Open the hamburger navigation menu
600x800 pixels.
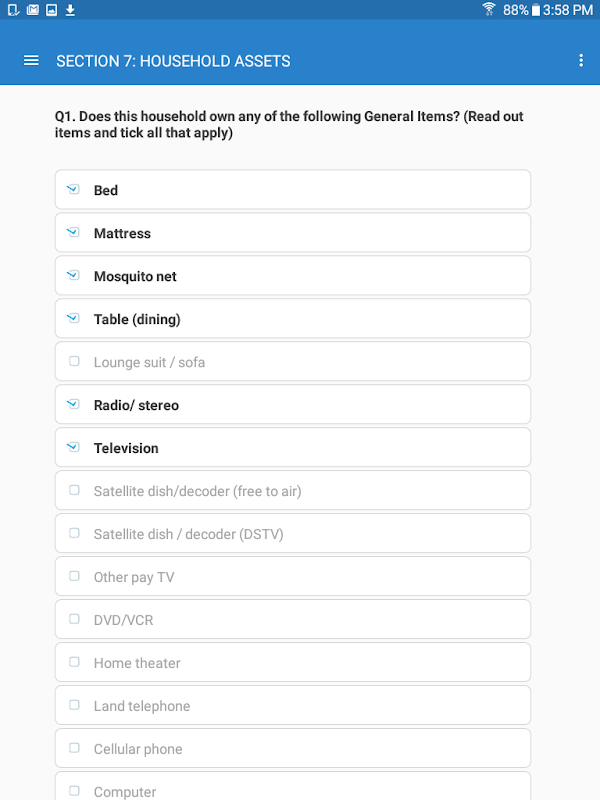tap(31, 61)
